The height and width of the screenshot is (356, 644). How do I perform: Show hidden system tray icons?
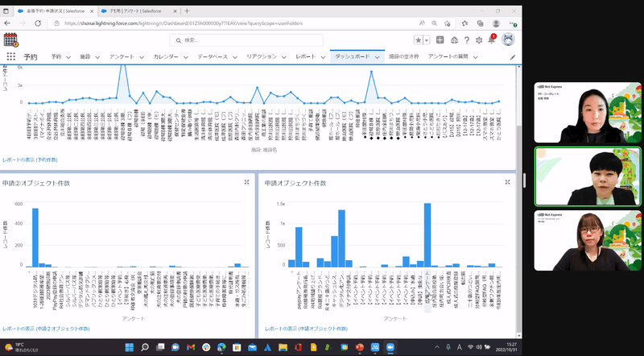436,347
